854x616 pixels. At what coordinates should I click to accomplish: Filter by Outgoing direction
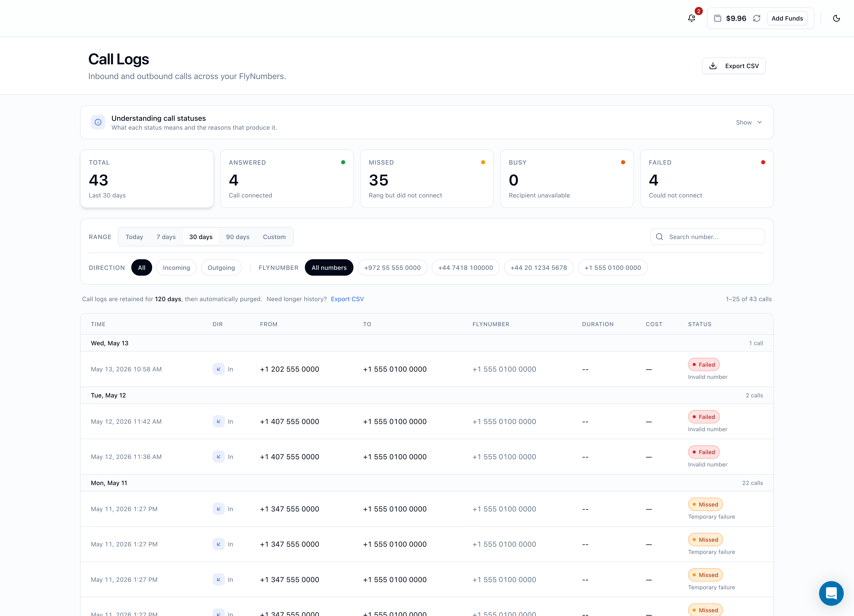(221, 268)
